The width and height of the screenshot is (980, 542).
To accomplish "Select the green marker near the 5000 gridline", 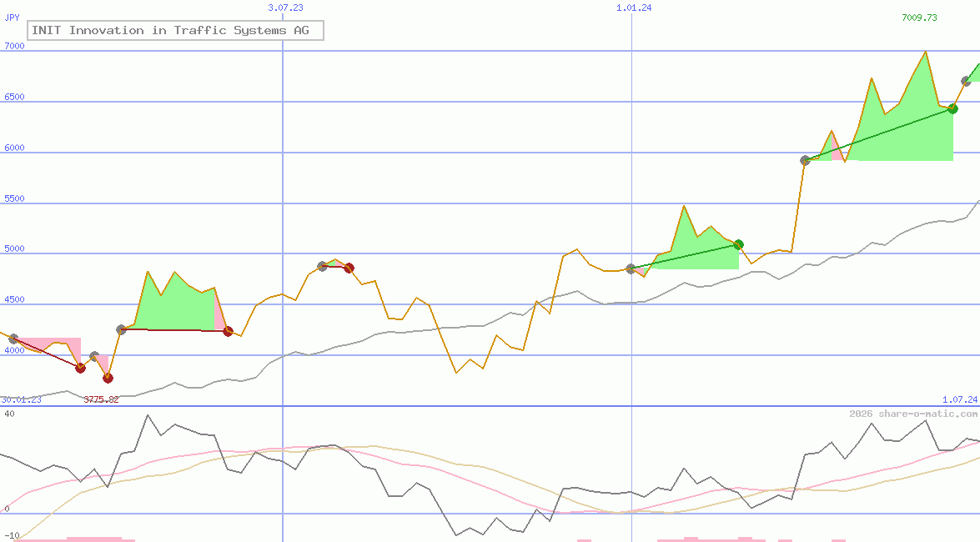I will [738, 244].
